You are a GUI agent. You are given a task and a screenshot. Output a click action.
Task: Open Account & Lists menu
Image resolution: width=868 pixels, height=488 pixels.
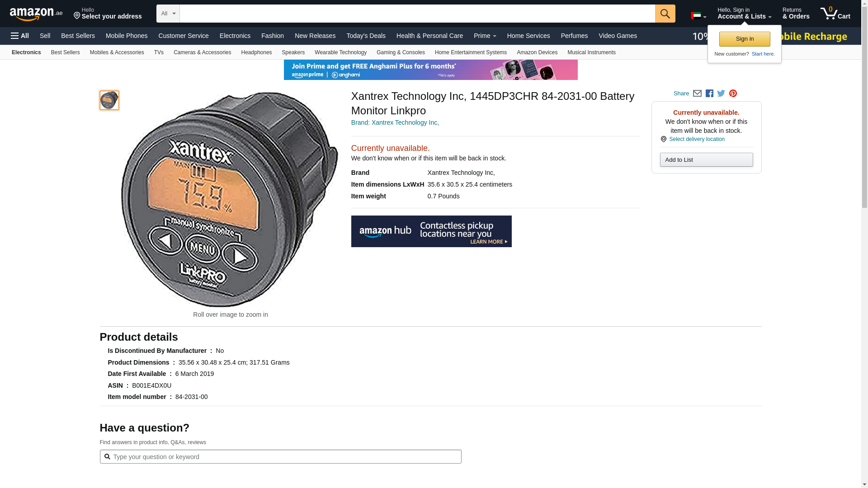(x=744, y=14)
